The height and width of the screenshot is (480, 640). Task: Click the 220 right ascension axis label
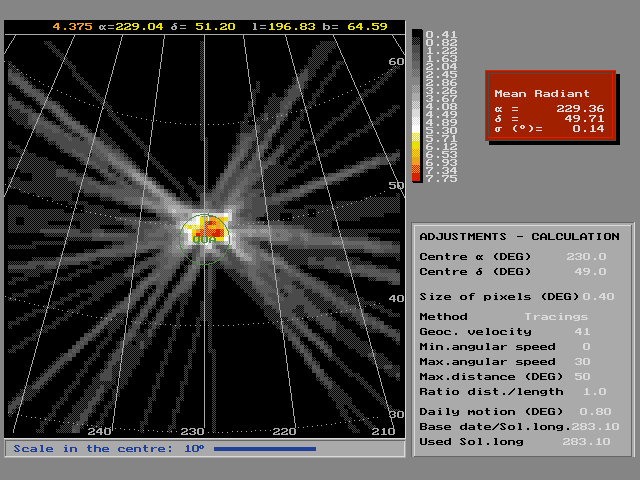pos(284,431)
